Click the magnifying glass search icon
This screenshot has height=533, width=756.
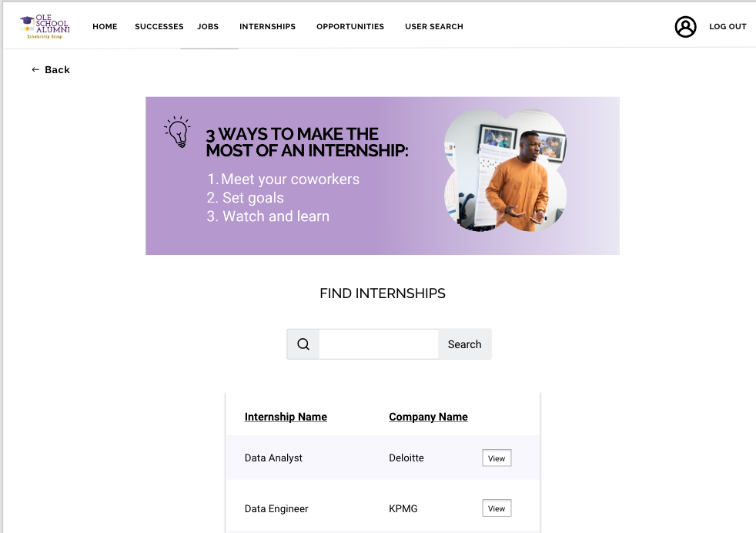(x=303, y=344)
